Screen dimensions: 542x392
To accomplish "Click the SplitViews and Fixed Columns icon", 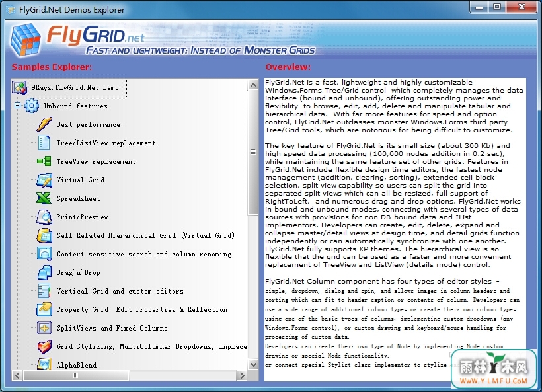I will coord(44,328).
